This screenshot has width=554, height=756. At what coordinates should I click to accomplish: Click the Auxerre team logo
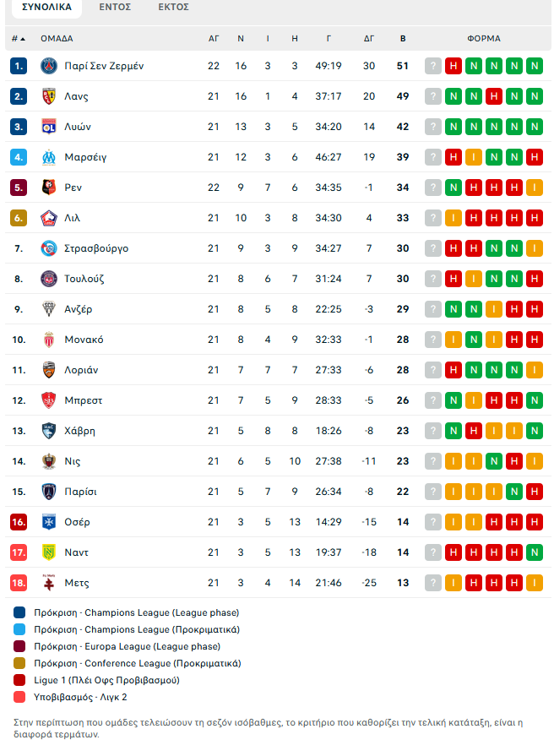(48, 522)
